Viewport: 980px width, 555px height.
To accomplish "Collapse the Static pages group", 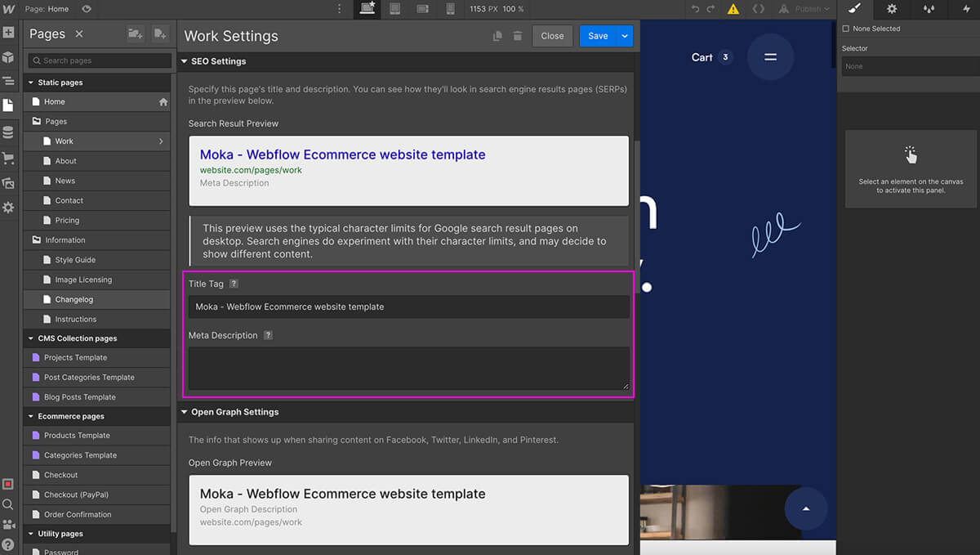I will (x=30, y=83).
